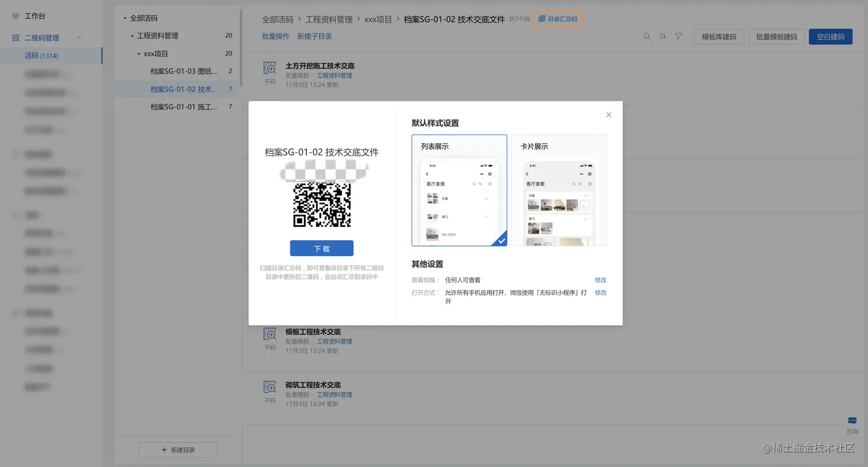Open 工作台 in the sidebar
The height and width of the screenshot is (467, 868).
[34, 16]
